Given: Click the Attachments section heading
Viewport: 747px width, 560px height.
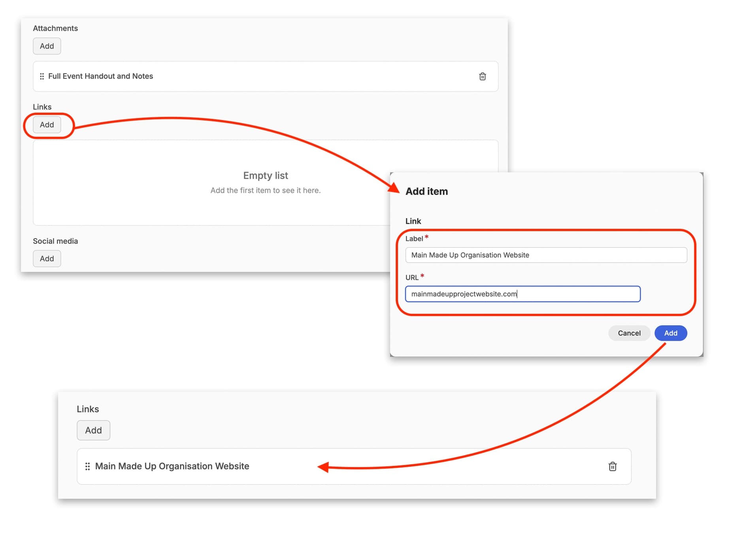Looking at the screenshot, I should point(55,28).
